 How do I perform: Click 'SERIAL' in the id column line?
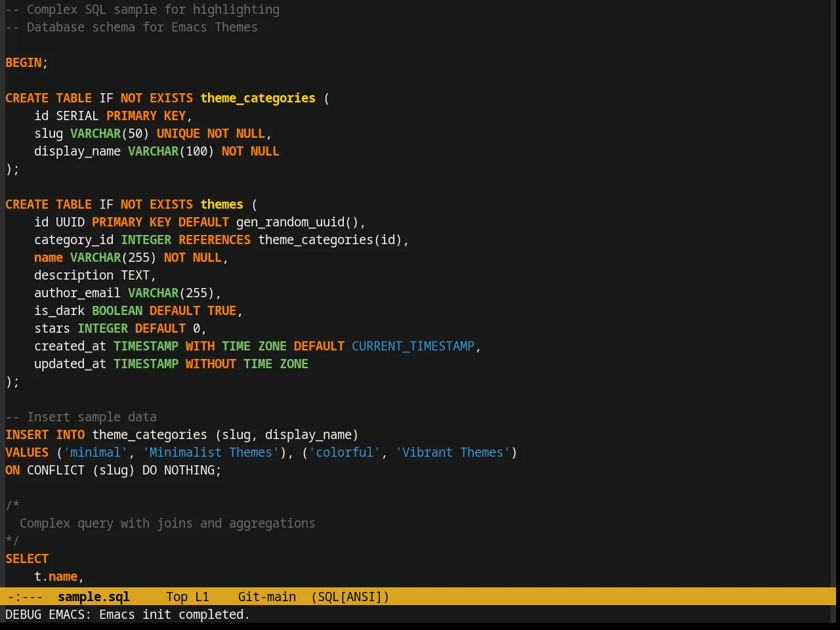[77, 115]
